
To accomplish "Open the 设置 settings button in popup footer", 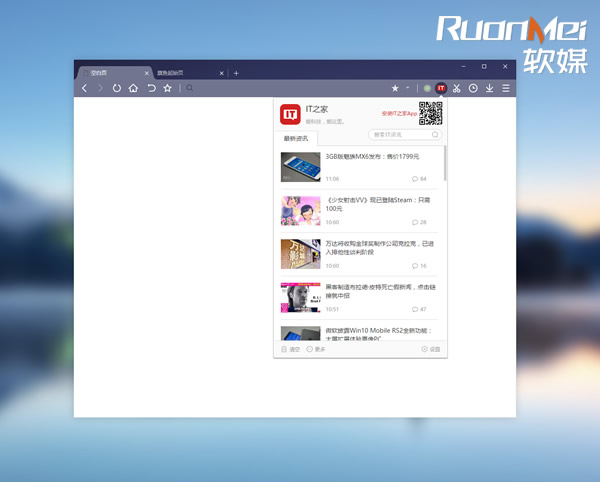I will pyautogui.click(x=431, y=349).
